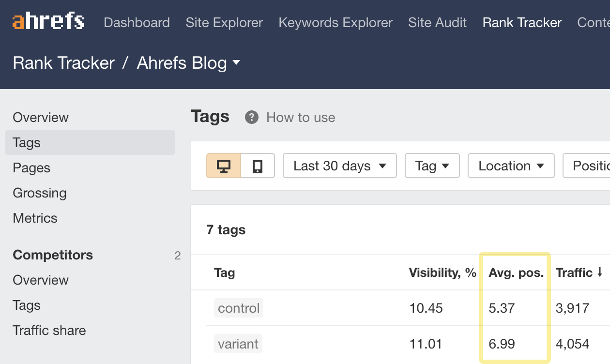Click the Traffic sort arrow

[x=600, y=273]
